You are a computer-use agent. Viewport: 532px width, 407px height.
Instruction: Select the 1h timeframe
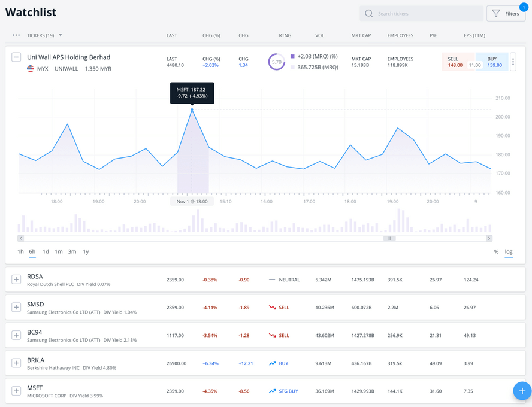click(x=20, y=251)
